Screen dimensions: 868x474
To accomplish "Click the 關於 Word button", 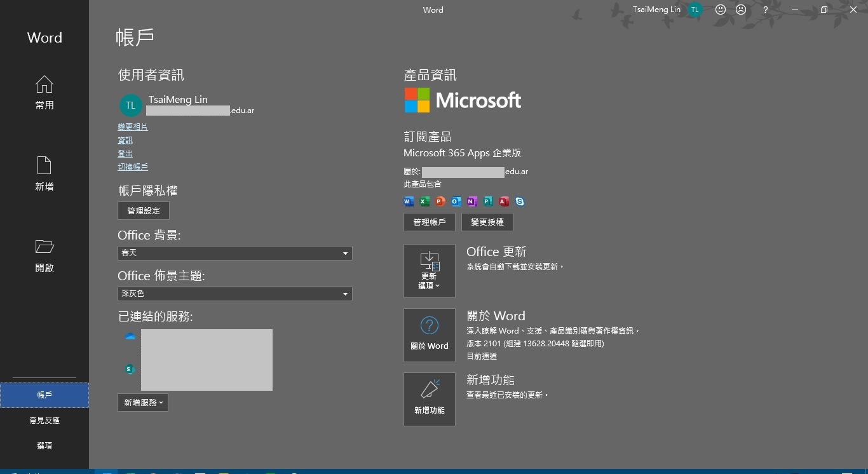I will 430,335.
